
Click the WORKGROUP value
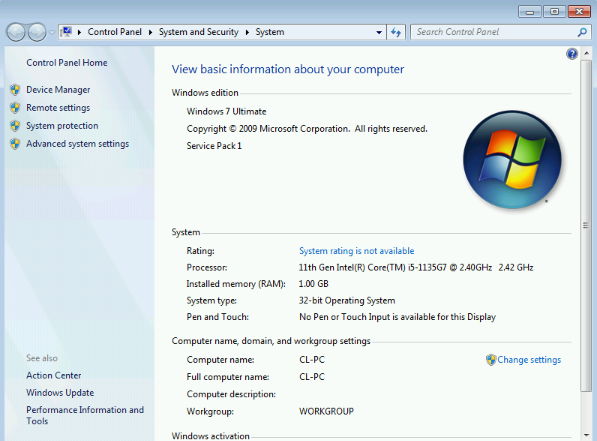tap(326, 412)
